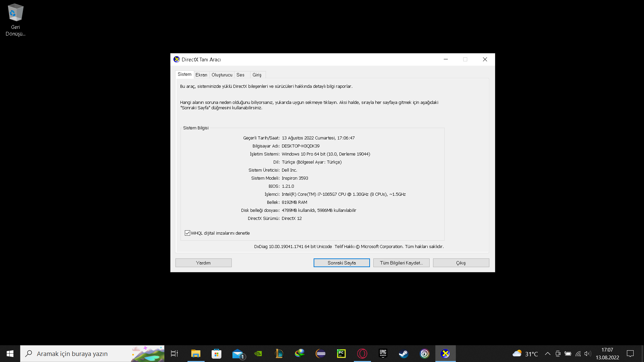
Task: Click the Çıkış button
Action: (461, 263)
